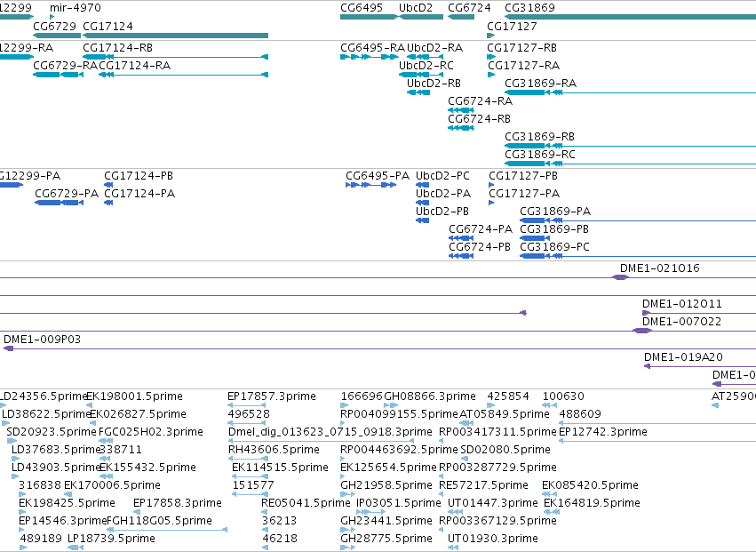756x552 pixels.
Task: Select EST RH43606.5prime label
Action: (274, 450)
